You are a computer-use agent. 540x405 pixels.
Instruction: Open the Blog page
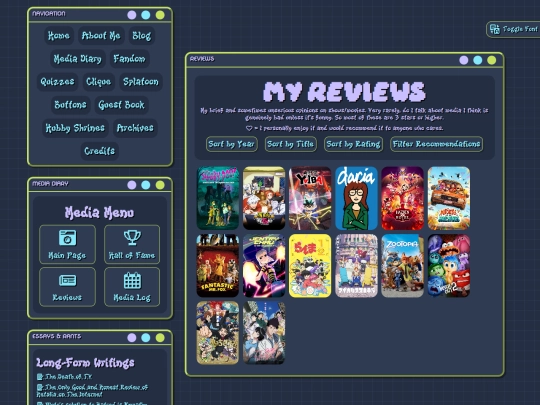(x=142, y=35)
